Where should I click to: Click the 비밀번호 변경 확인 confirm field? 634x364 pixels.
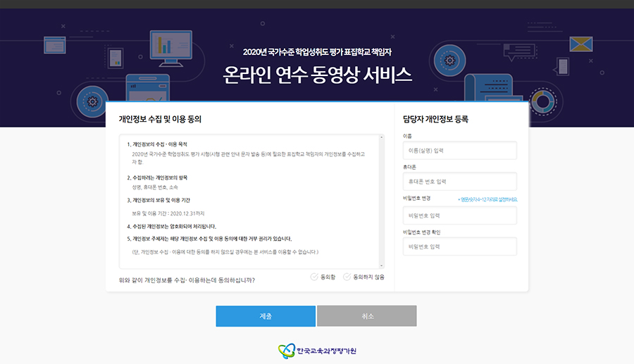tap(459, 246)
